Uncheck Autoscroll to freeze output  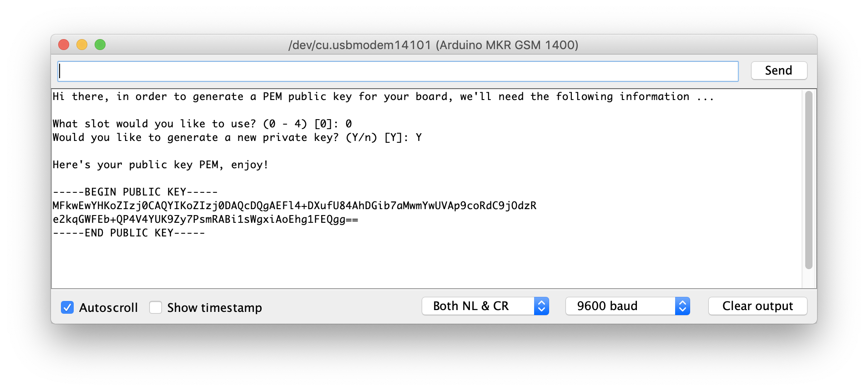click(x=67, y=307)
